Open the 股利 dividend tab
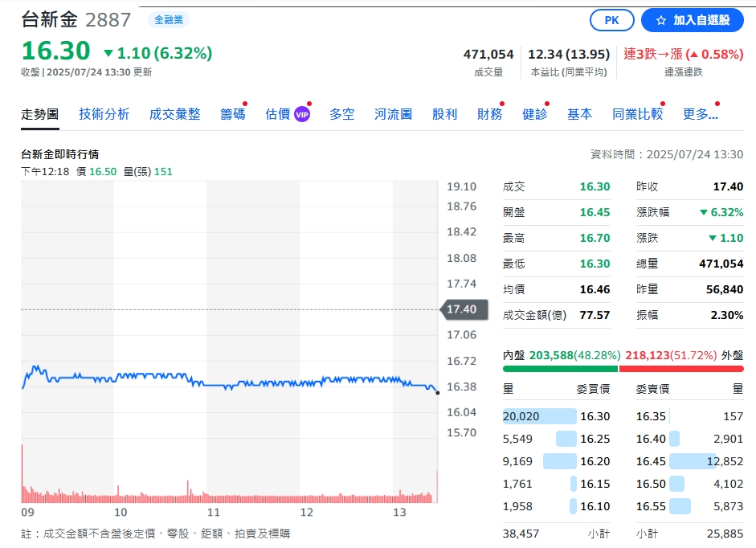This screenshot has width=756, height=548. click(444, 114)
